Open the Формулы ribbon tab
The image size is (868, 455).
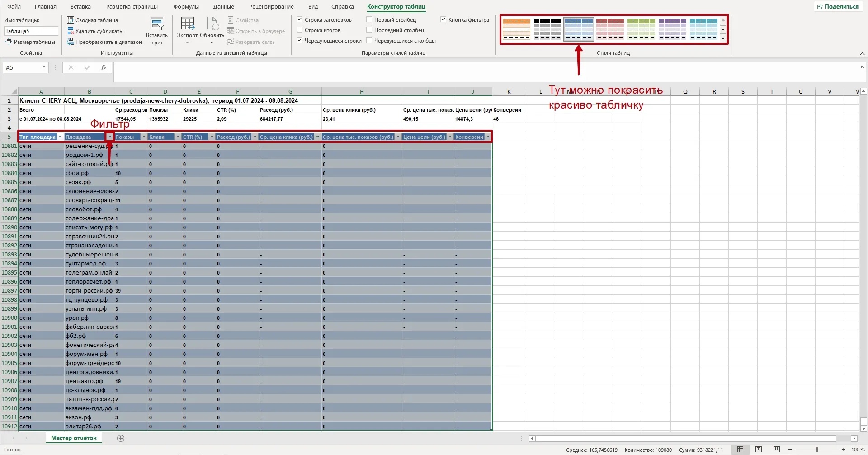click(x=186, y=7)
